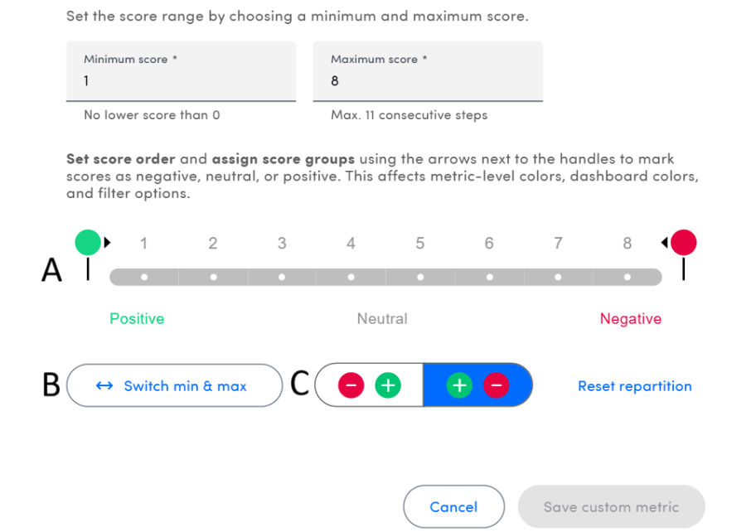Click score point 6 on the scale

point(489,277)
